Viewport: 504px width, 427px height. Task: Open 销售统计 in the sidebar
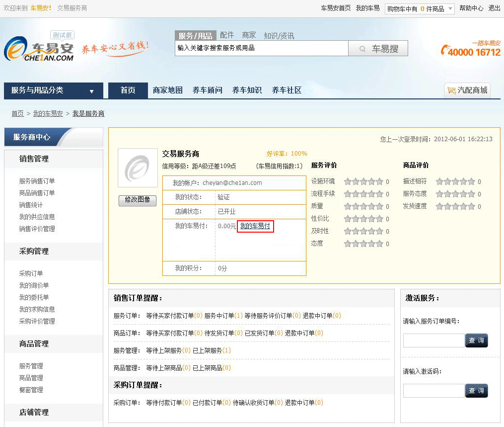tap(31, 205)
